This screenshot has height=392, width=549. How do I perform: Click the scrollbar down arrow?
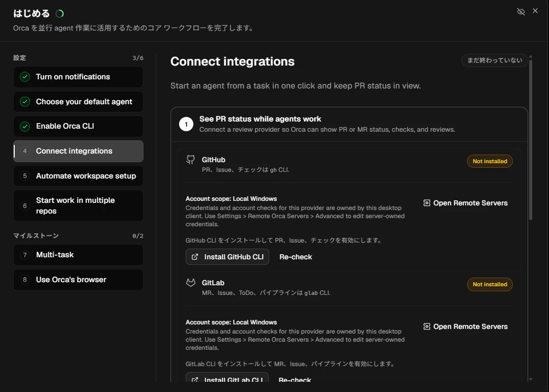pos(531,379)
